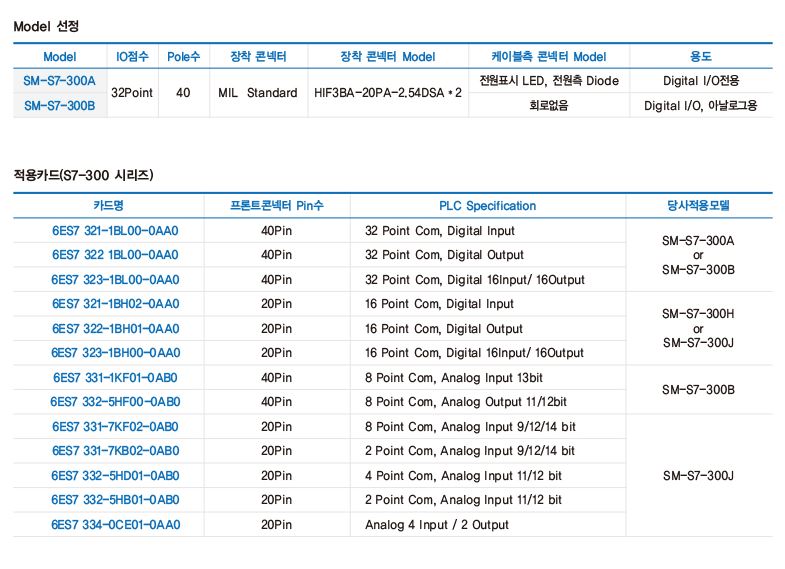Click the 카드명 column header

point(109,206)
